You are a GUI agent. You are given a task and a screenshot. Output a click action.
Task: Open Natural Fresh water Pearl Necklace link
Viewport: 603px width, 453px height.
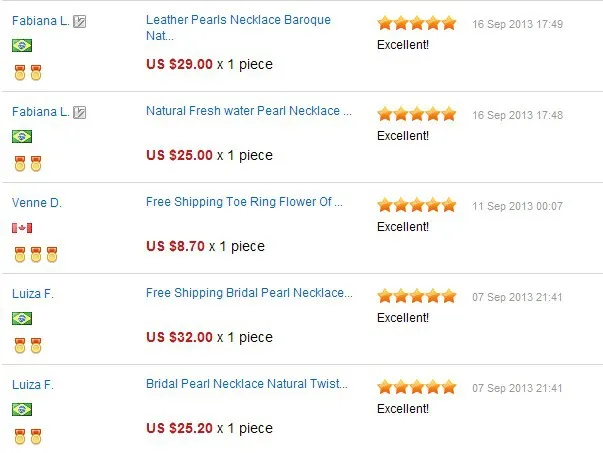pos(249,111)
